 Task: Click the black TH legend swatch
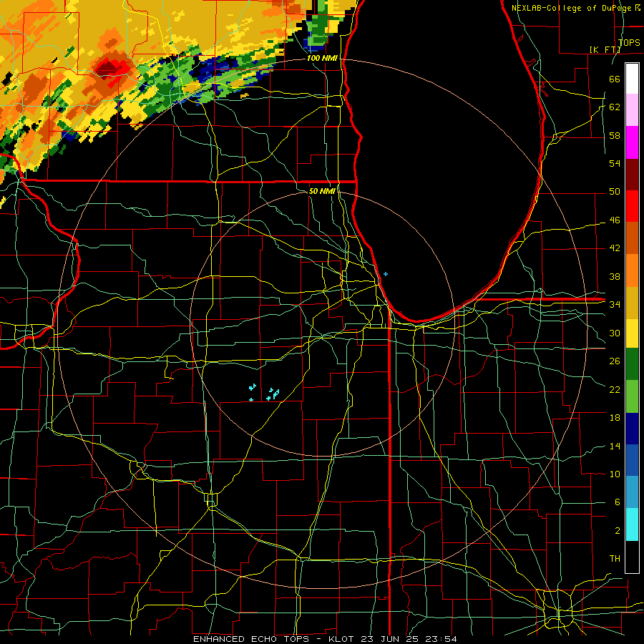pos(632,557)
